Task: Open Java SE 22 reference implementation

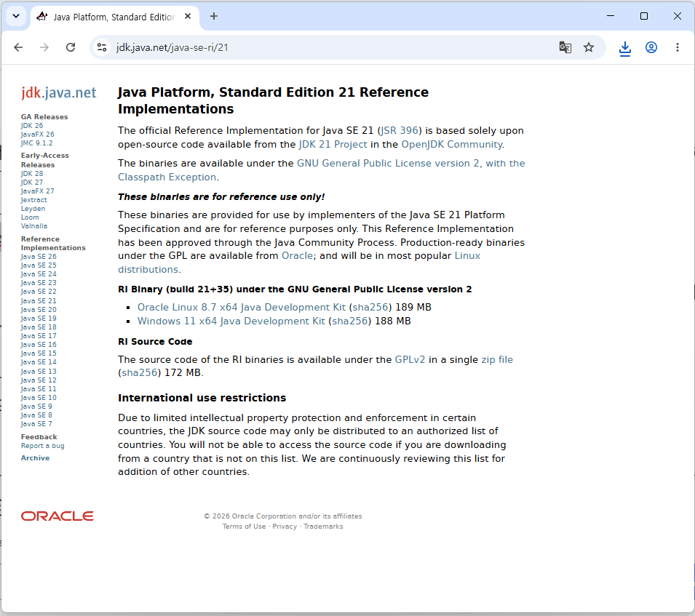Action: click(39, 292)
